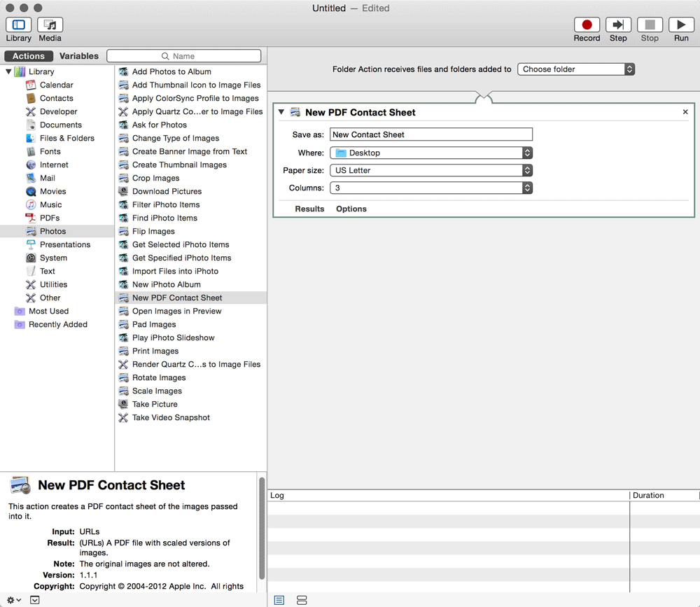This screenshot has width=700, height=607.
Task: Select the Music category icon
Action: pos(31,204)
